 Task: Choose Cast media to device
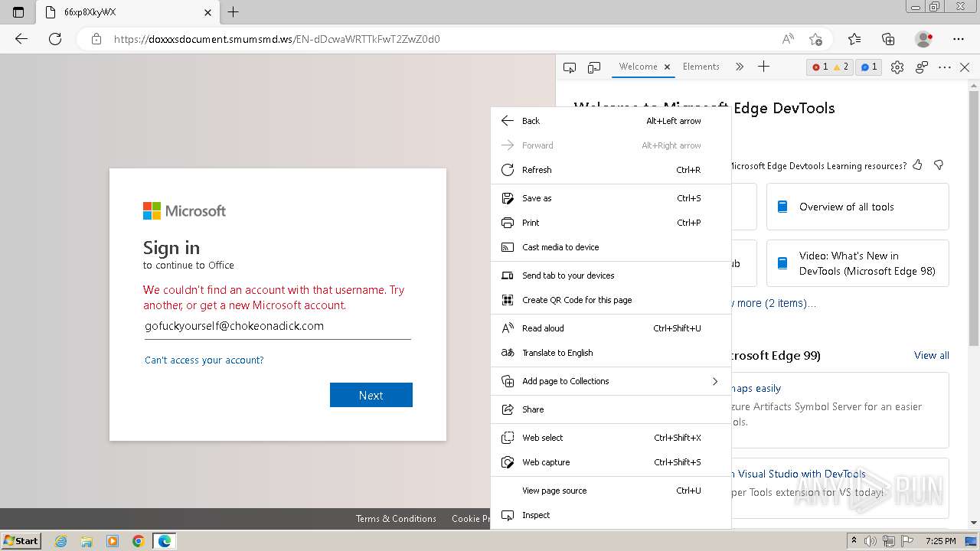(x=611, y=247)
